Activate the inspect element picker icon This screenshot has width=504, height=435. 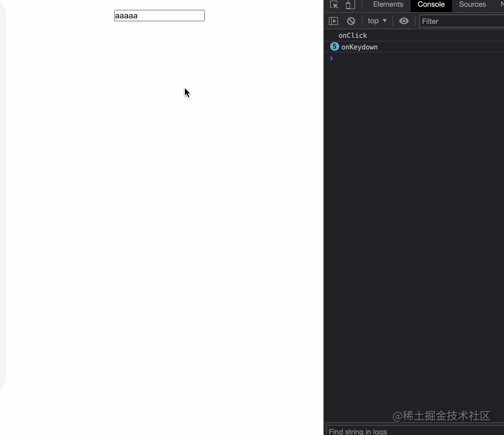(334, 5)
